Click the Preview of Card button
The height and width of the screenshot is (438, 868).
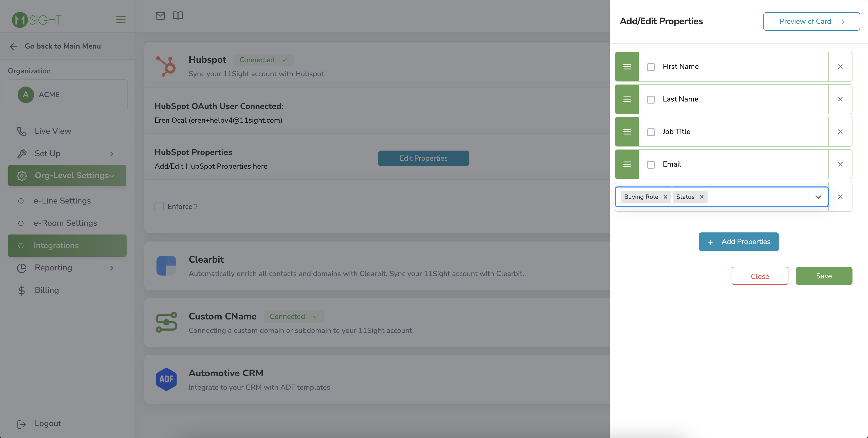pyautogui.click(x=811, y=21)
